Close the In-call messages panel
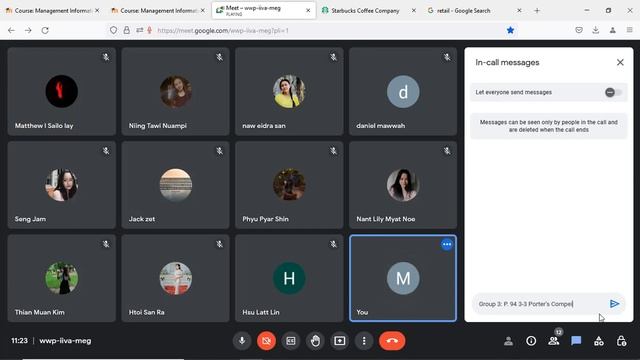Image resolution: width=640 pixels, height=360 pixels. tap(620, 62)
